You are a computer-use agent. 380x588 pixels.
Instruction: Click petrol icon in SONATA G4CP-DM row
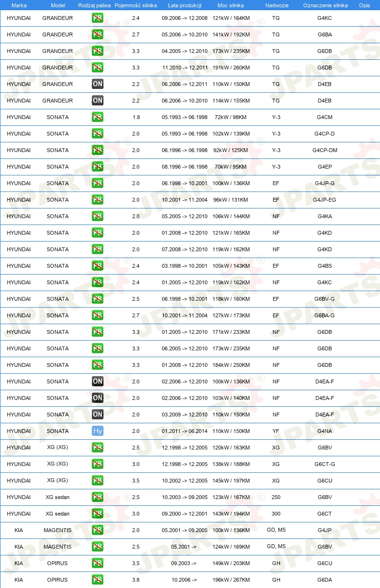coord(98,150)
